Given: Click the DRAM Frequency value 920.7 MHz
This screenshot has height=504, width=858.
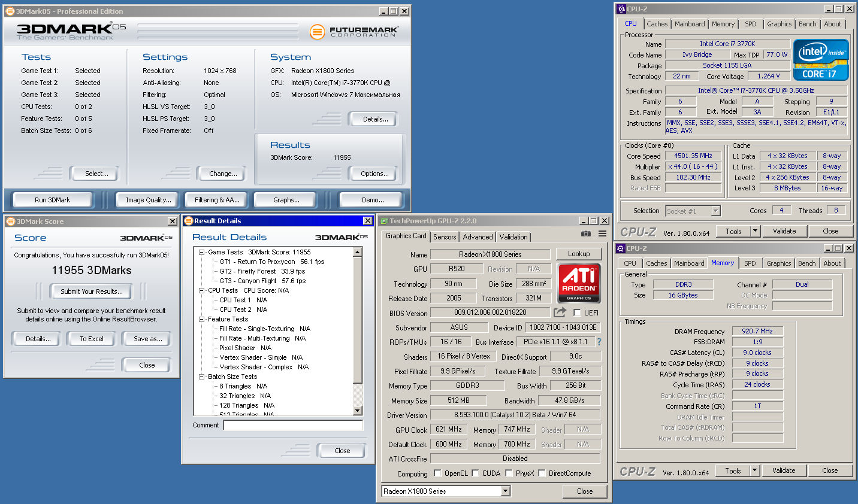Looking at the screenshot, I should pyautogui.click(x=757, y=331).
